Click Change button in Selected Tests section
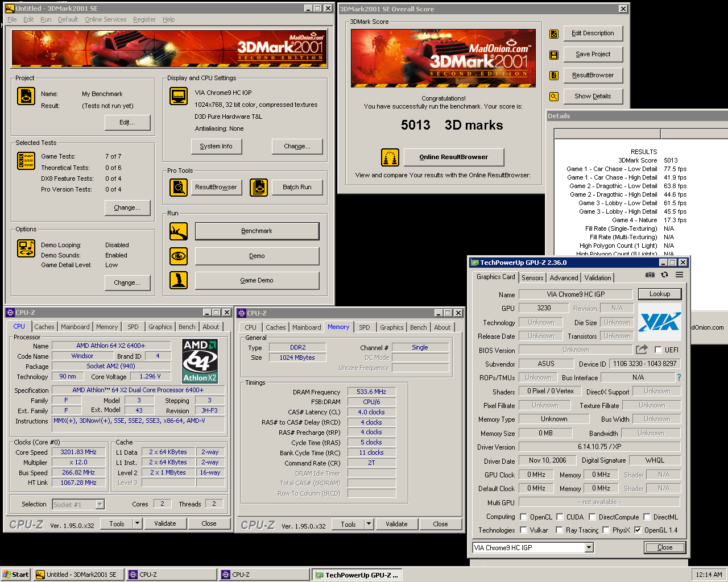The image size is (728, 582). pyautogui.click(x=127, y=207)
